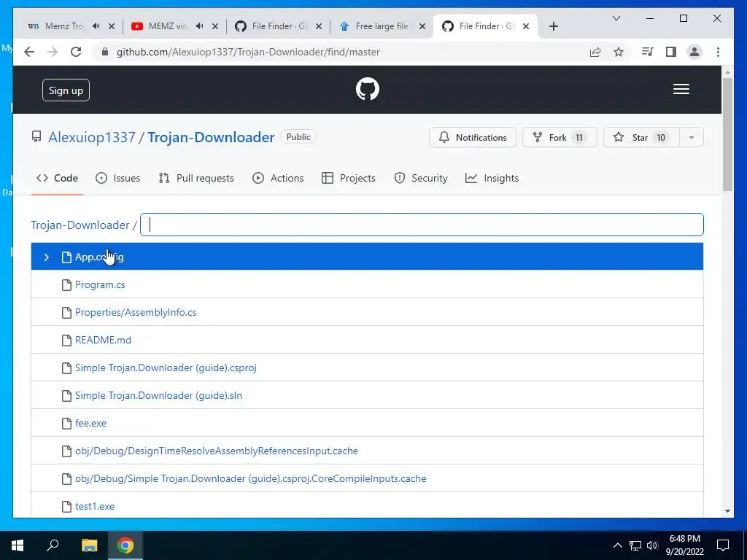Click the file icon beside fee.exe
Image resolution: width=747 pixels, height=560 pixels.
click(66, 424)
